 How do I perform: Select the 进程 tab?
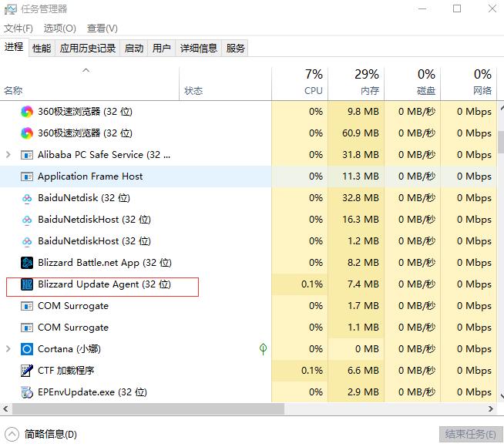pyautogui.click(x=14, y=47)
